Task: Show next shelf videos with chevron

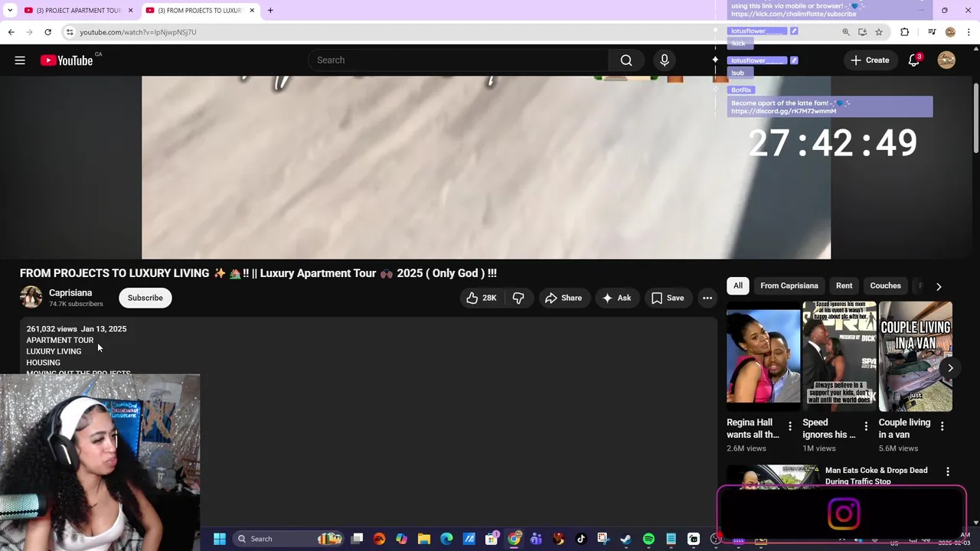Action: tap(950, 368)
